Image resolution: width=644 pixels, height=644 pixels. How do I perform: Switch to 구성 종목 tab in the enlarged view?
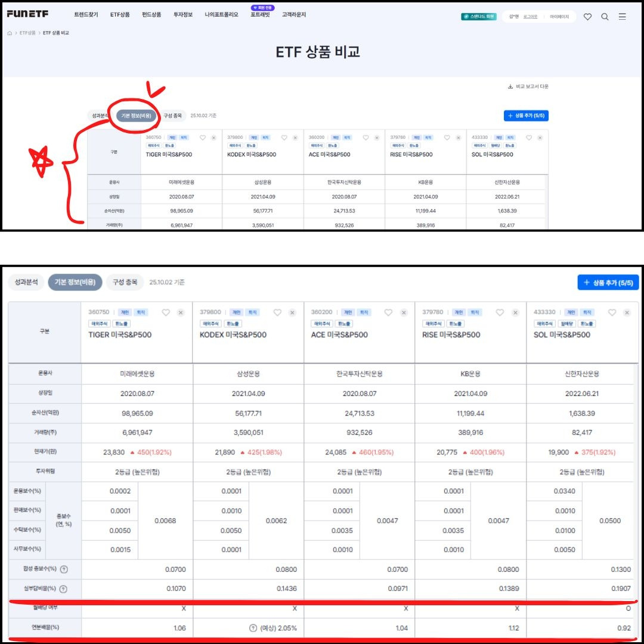(125, 282)
